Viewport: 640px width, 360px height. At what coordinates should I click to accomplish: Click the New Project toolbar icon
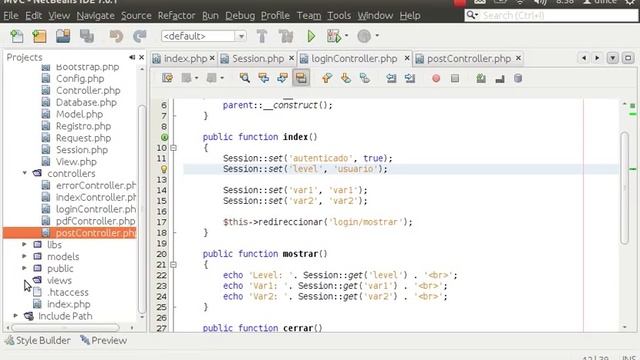(40, 36)
